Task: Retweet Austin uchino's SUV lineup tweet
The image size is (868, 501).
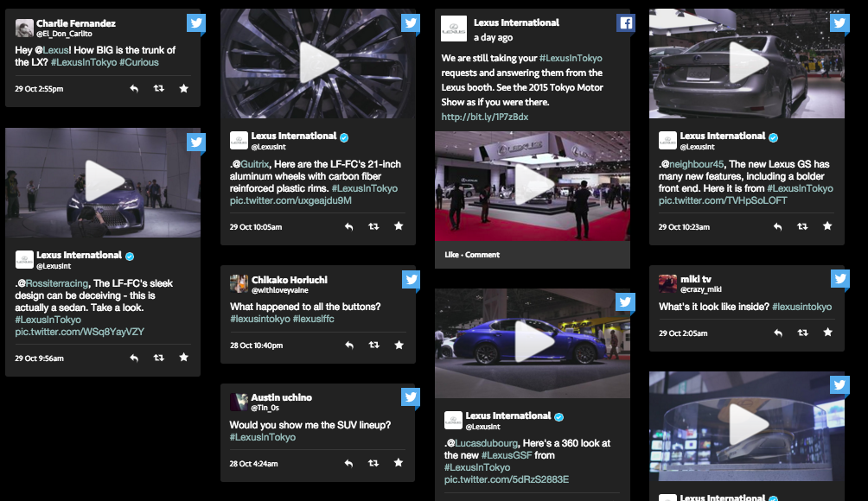Action: point(373,463)
